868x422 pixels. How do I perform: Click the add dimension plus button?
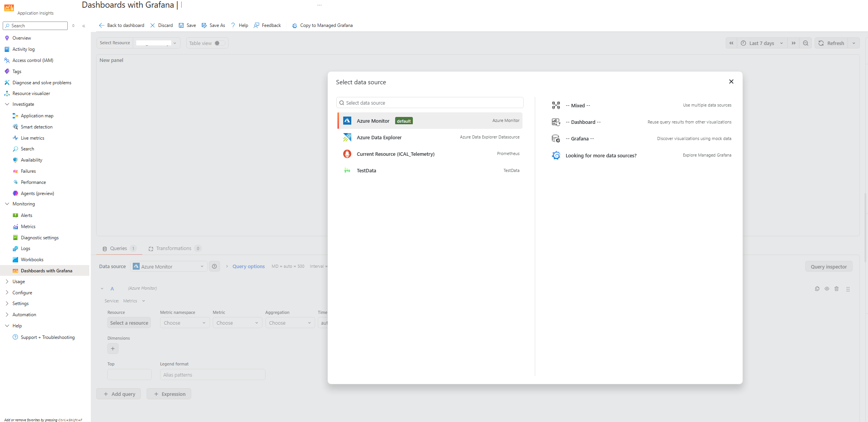tap(113, 349)
